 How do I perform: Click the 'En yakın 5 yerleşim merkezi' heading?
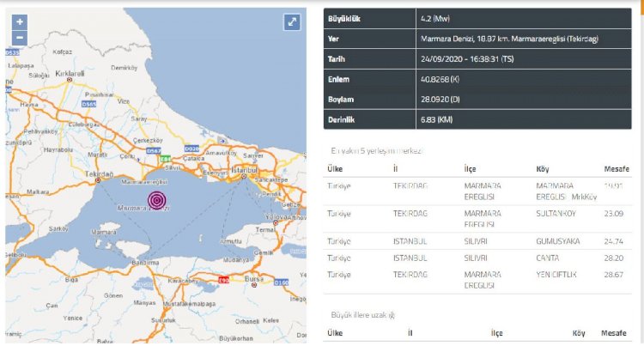click(x=377, y=150)
